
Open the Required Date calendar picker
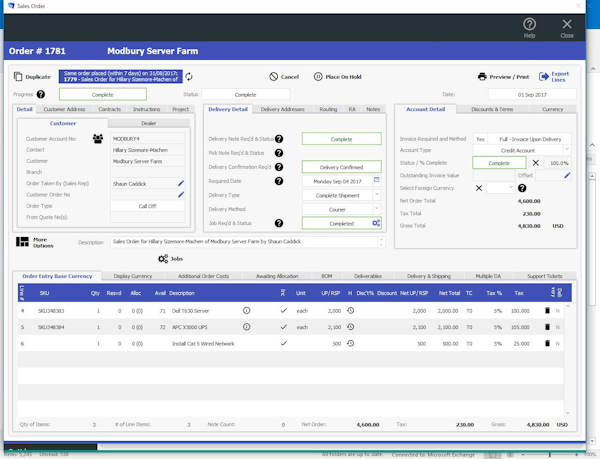377,180
